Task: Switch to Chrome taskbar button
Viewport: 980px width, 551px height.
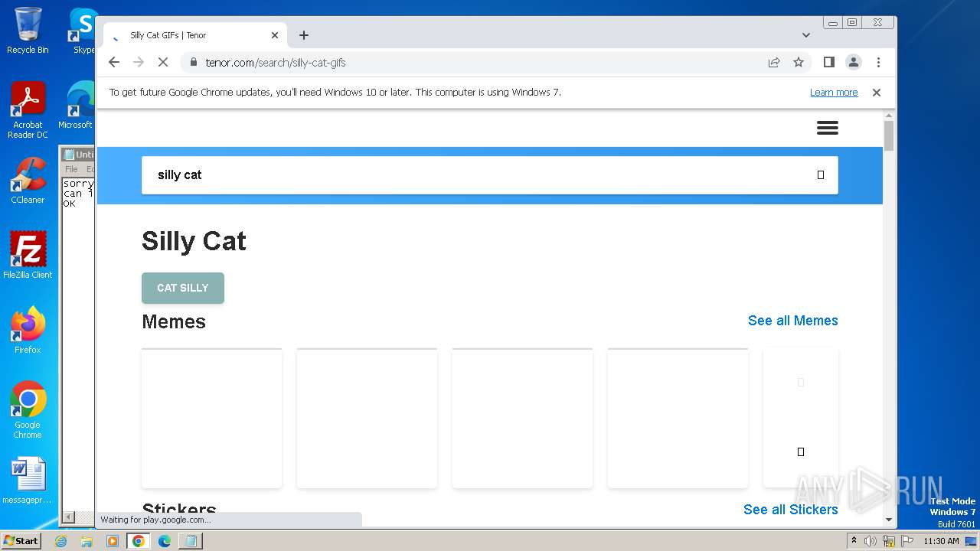Action: tap(138, 541)
